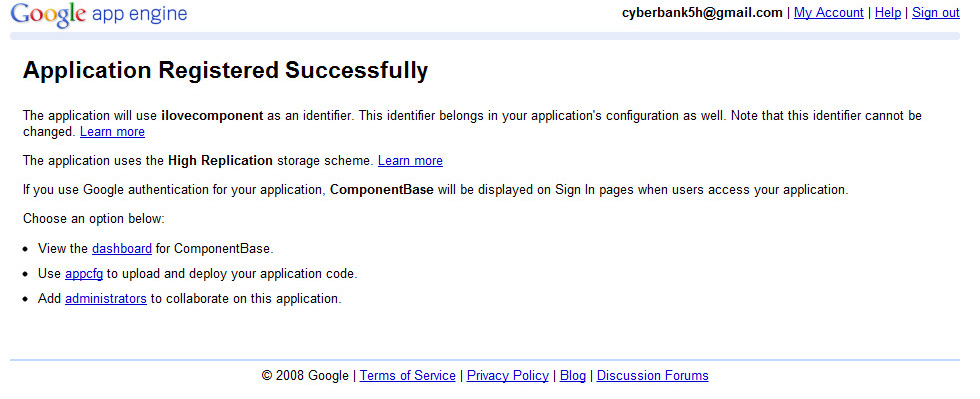Click the bold ilovecomponent identifier text

pyautogui.click(x=212, y=116)
